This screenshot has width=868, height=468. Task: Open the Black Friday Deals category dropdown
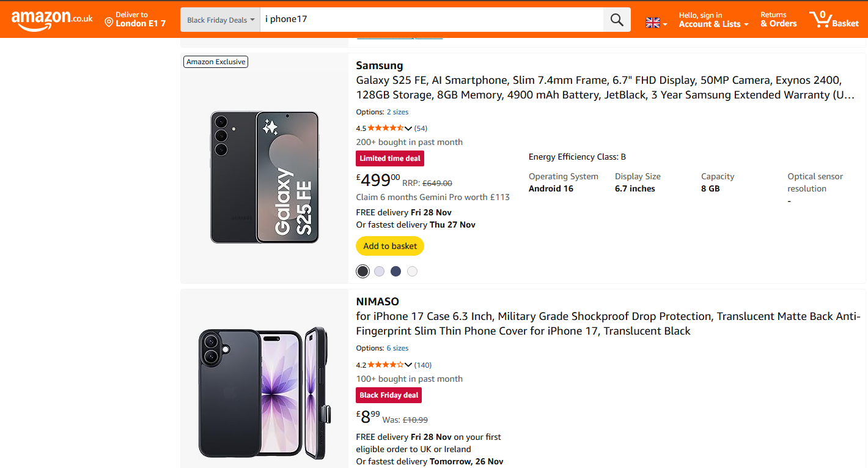(219, 19)
